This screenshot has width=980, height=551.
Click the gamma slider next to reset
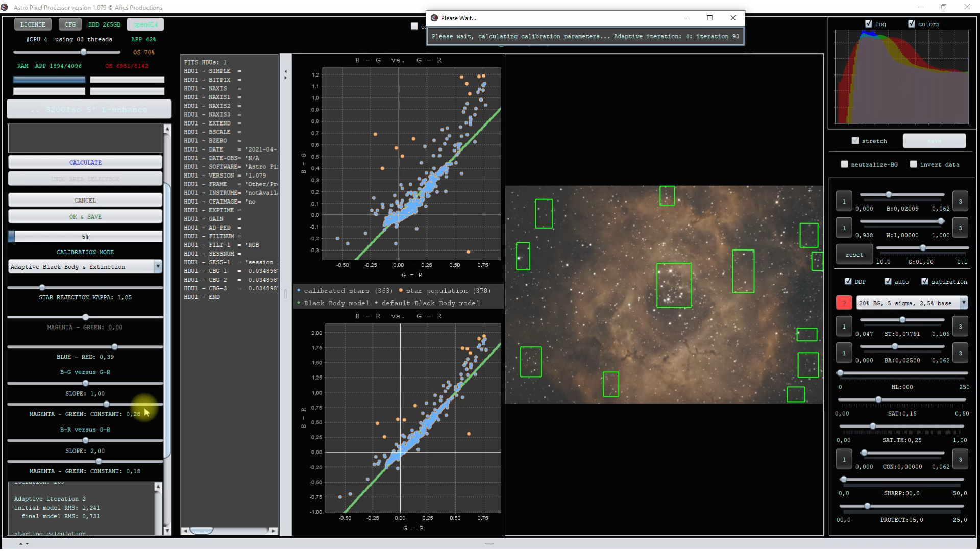pos(923,247)
